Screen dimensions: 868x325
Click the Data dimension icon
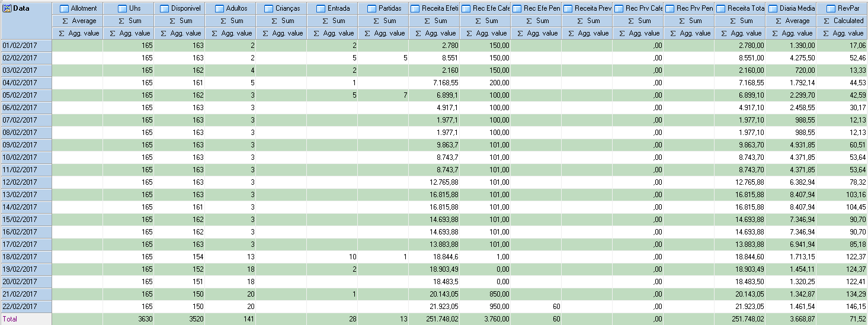pyautogui.click(x=8, y=8)
